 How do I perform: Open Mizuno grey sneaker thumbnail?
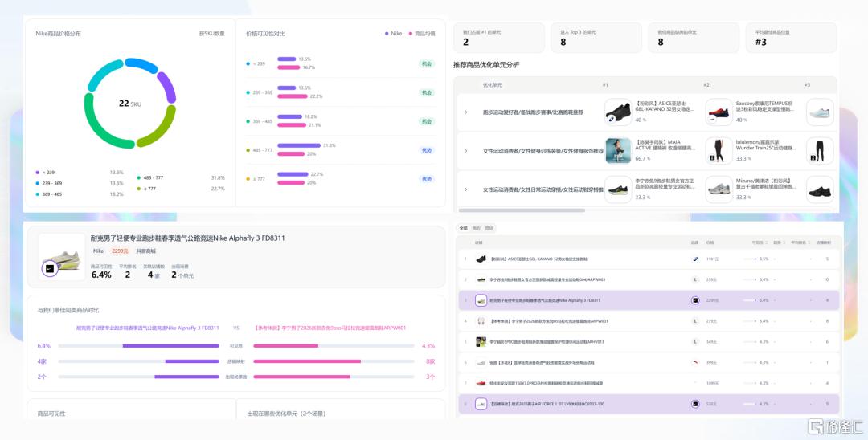(719, 189)
